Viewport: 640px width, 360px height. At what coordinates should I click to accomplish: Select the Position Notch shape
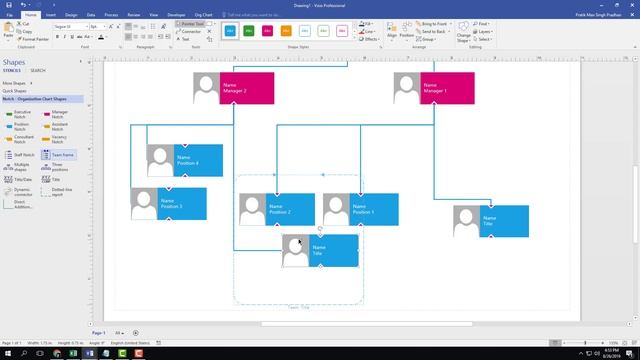[x=18, y=127]
